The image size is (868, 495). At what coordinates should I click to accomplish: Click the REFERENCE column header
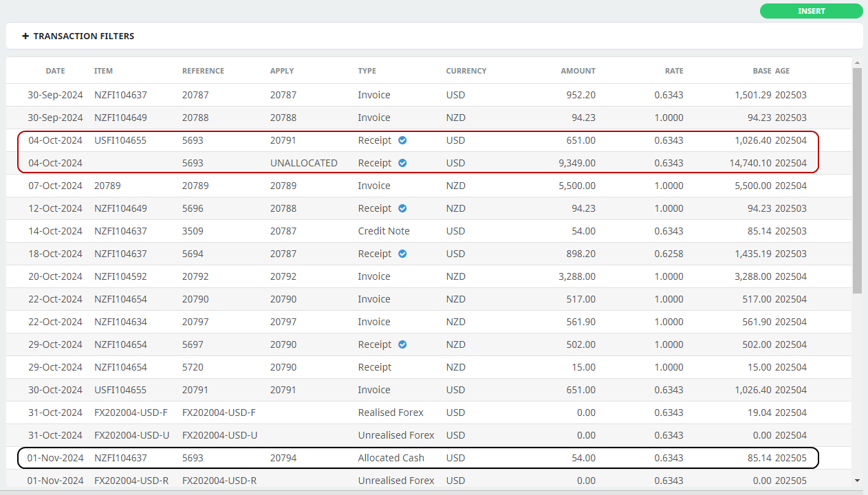tap(203, 71)
